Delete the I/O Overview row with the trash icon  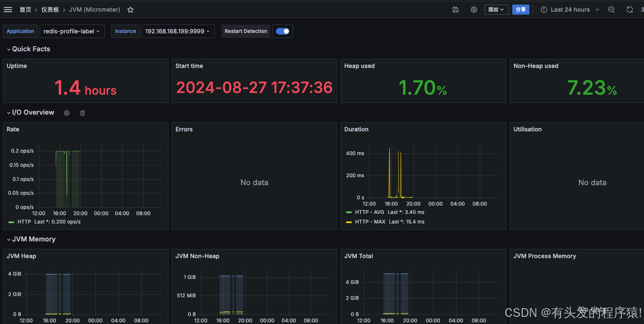click(83, 113)
